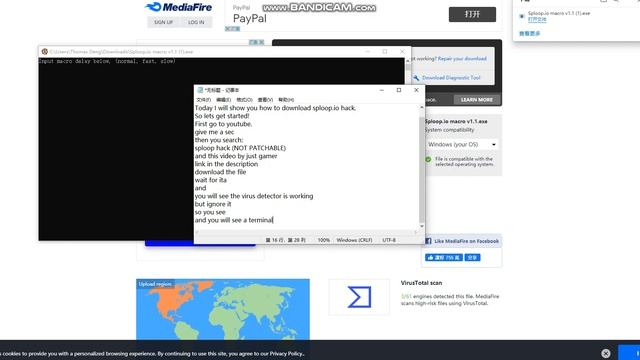640x360 pixels.
Task: Click the Notepad horizontal scrollbar
Action: click(x=307, y=232)
